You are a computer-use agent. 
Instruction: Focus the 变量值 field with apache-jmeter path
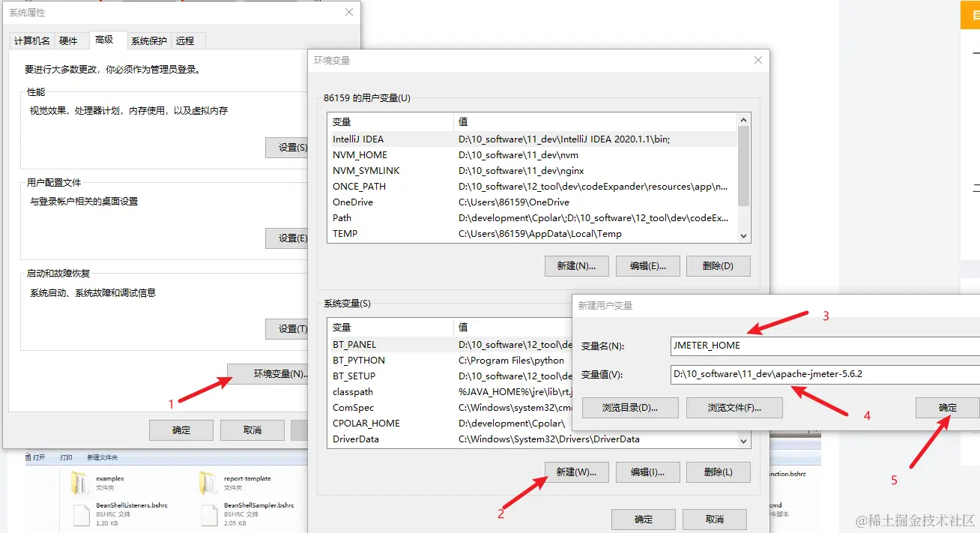[825, 374]
